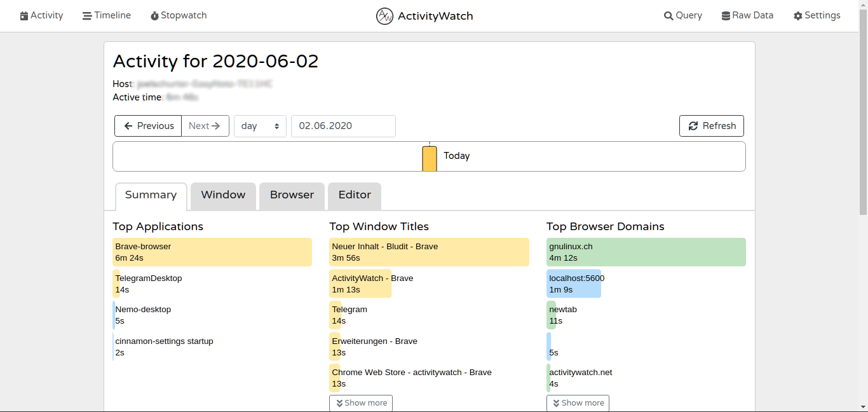Switch to the Editor tab
This screenshot has height=412, width=868.
tap(355, 196)
